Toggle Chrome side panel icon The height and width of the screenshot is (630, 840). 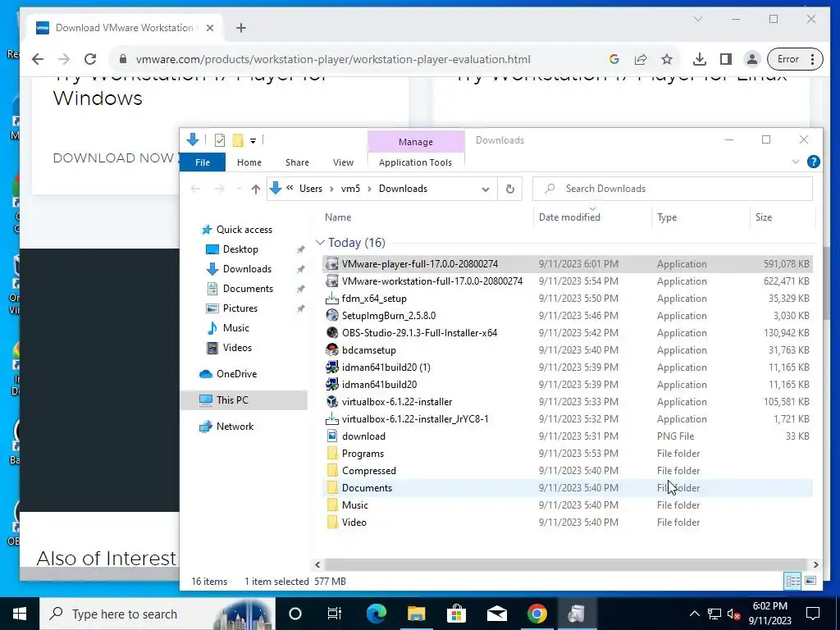[x=725, y=59]
